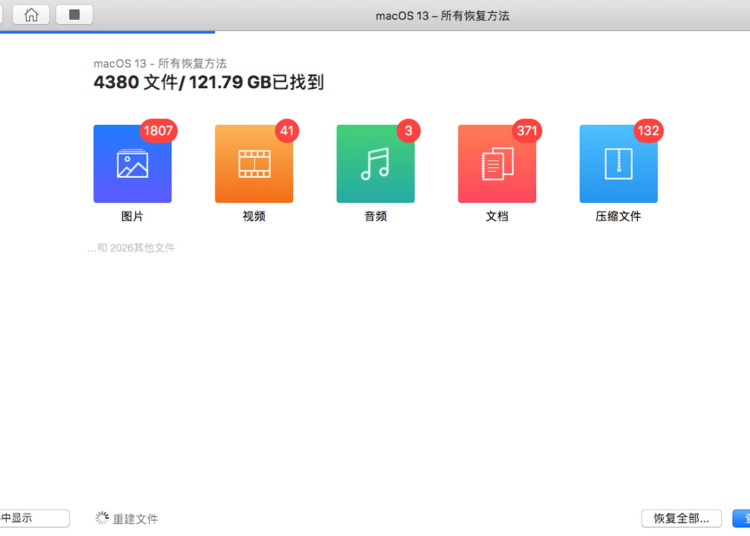Open the 和 2026其他文件 link
Screen dimensions: 750x536
click(x=131, y=247)
